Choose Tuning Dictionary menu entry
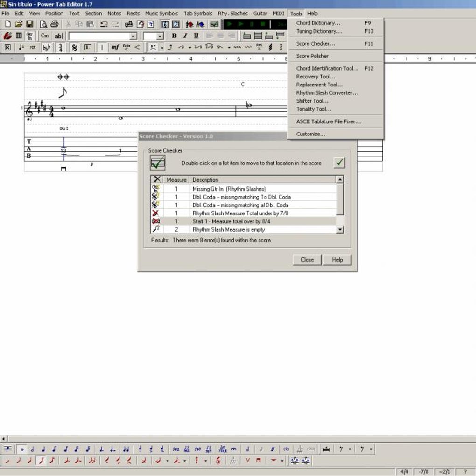476x476 pixels. [336, 31]
